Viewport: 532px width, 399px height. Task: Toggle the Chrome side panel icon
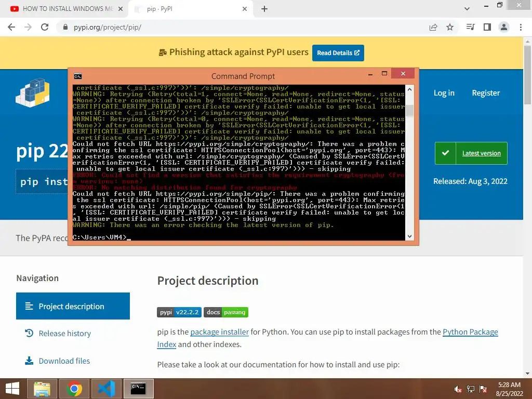click(x=487, y=27)
